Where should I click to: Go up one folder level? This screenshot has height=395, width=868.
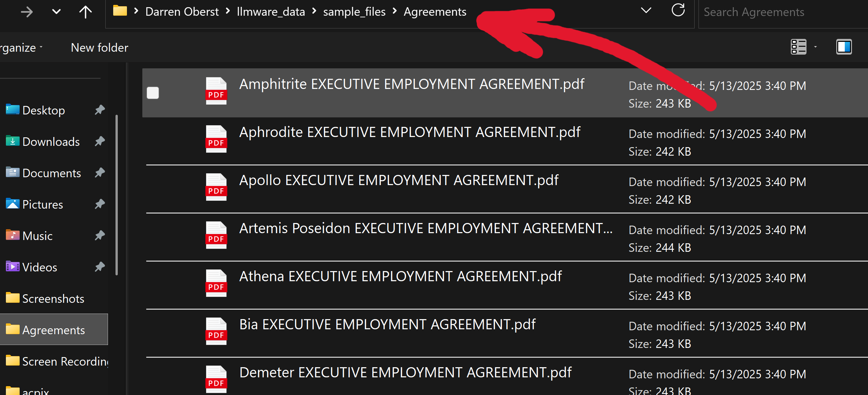[85, 12]
